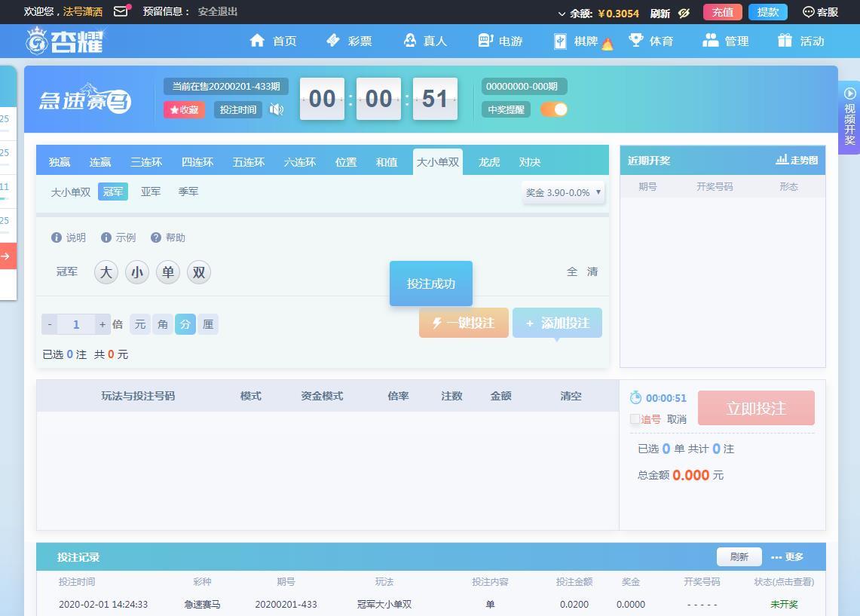Switch to the 四连环 tab

coord(197,162)
